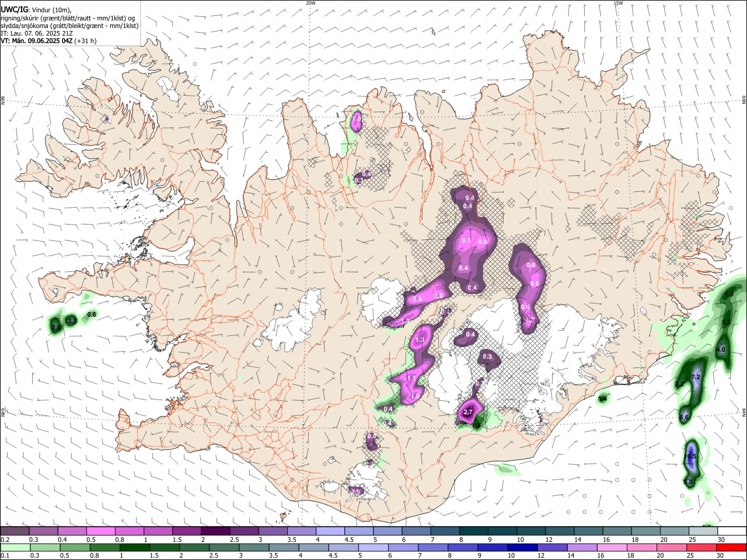Click bright red swatch ending the rain scale
The height and width of the screenshot is (560, 747).
[x=732, y=548]
